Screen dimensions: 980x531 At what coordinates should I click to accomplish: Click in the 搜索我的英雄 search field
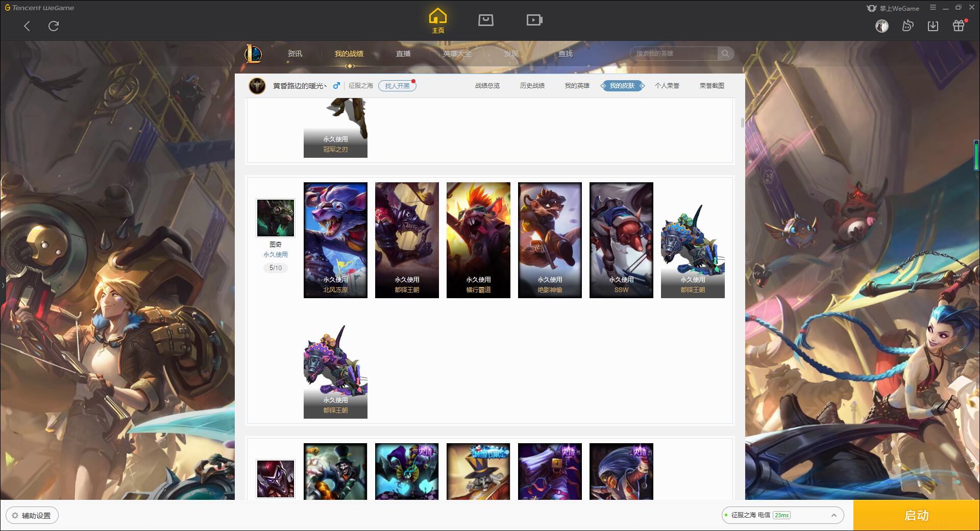pyautogui.click(x=674, y=54)
